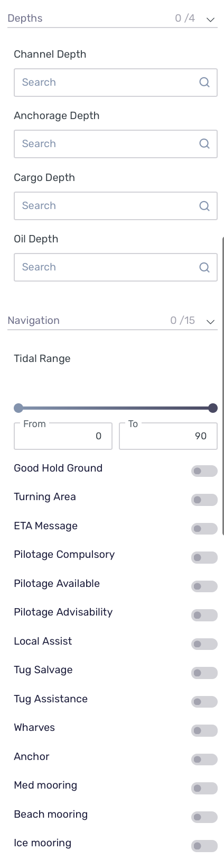Enable the Ice mooring toggle
This screenshot has height=868, width=224.
tap(204, 846)
